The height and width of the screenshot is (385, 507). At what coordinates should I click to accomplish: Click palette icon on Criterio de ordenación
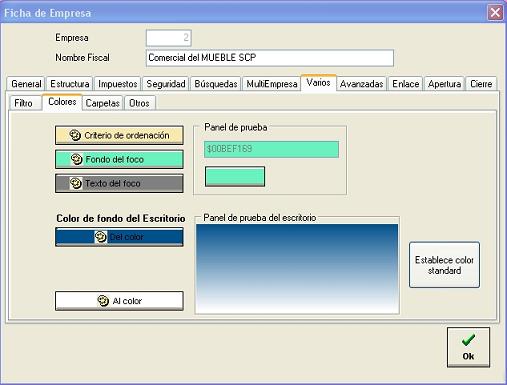pyautogui.click(x=75, y=135)
